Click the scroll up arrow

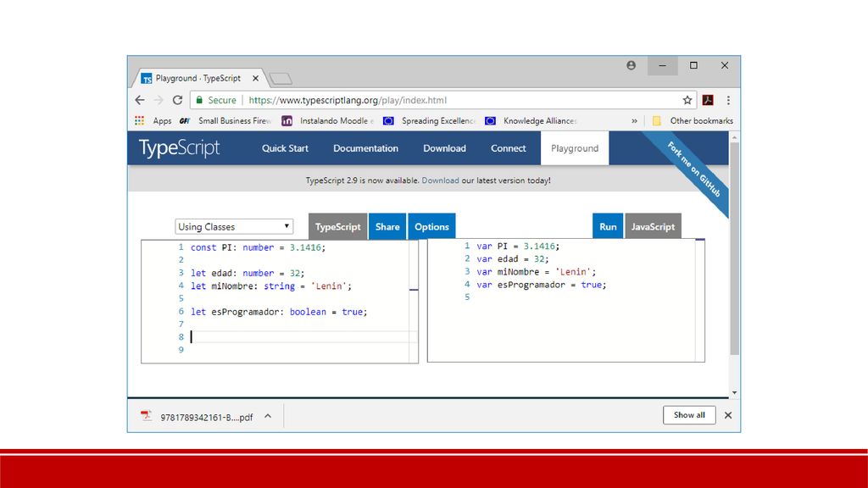click(x=735, y=136)
